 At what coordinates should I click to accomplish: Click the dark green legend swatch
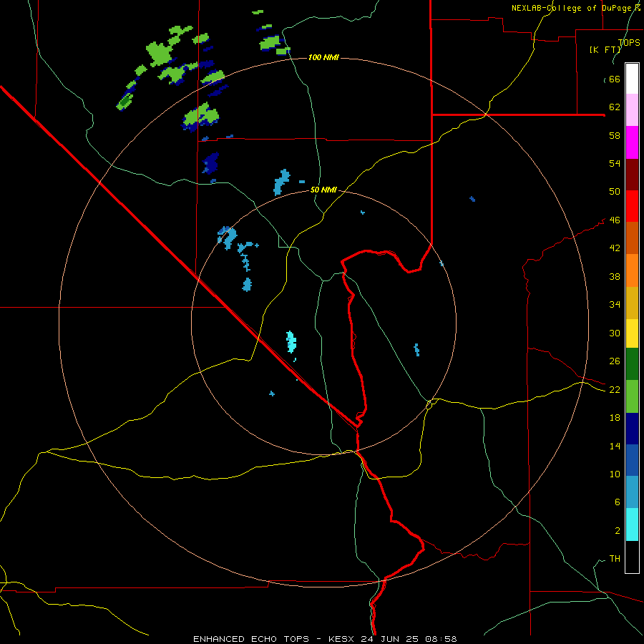coord(632,364)
